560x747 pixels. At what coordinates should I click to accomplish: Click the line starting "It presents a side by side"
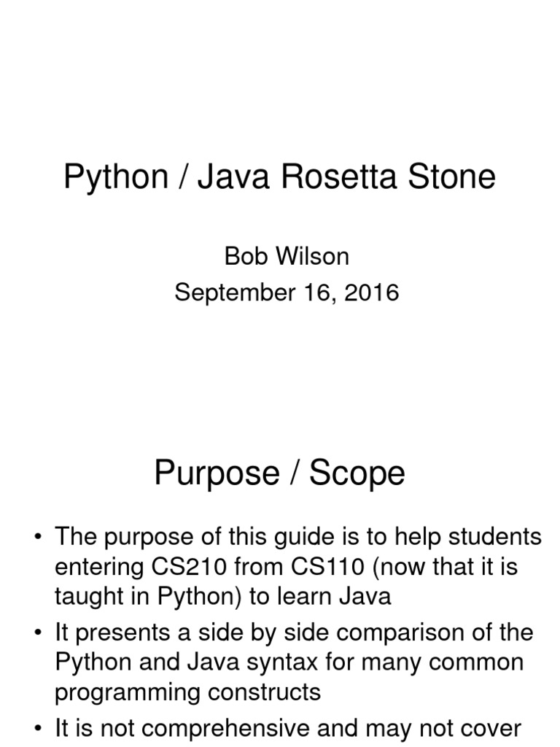(294, 634)
